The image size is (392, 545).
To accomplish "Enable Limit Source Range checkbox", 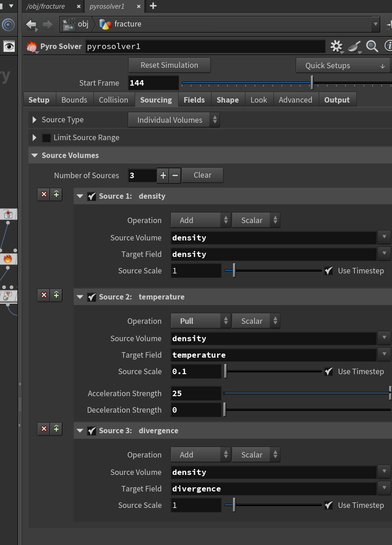I will 46,138.
